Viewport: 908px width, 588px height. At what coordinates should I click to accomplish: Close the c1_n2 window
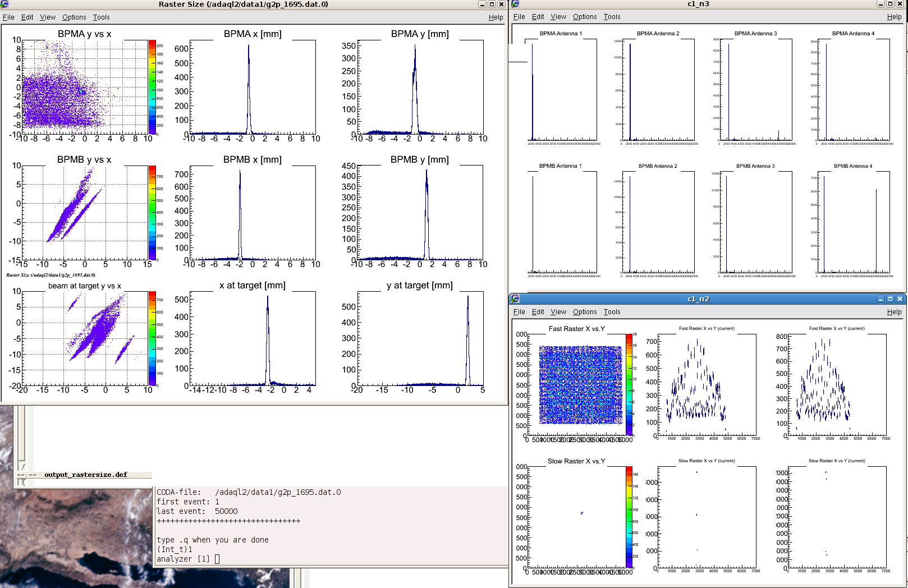[900, 299]
